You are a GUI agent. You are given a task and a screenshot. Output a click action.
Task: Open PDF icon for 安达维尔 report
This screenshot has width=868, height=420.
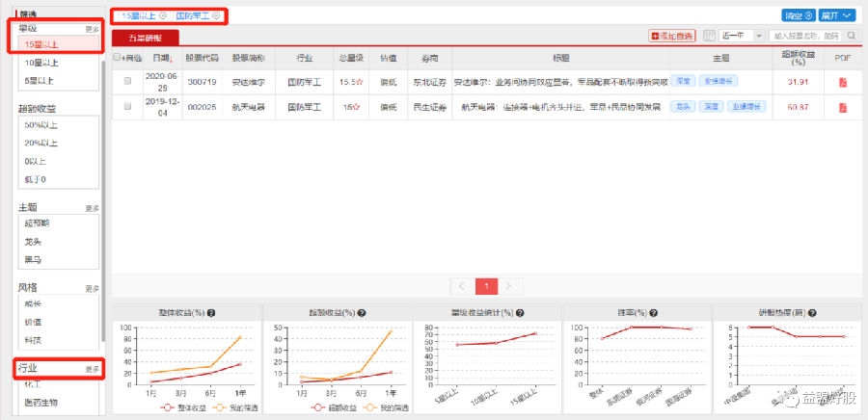pos(843,83)
